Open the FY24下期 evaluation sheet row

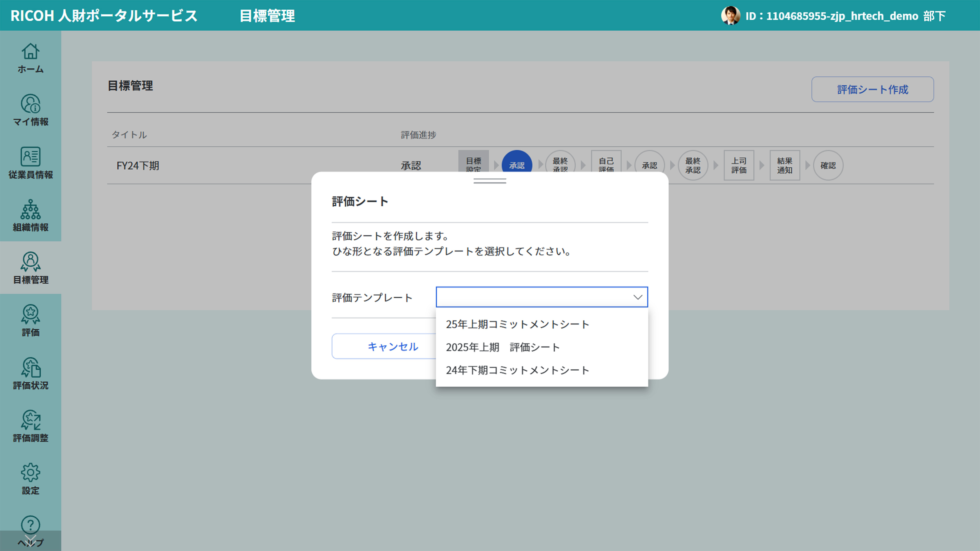[138, 165]
